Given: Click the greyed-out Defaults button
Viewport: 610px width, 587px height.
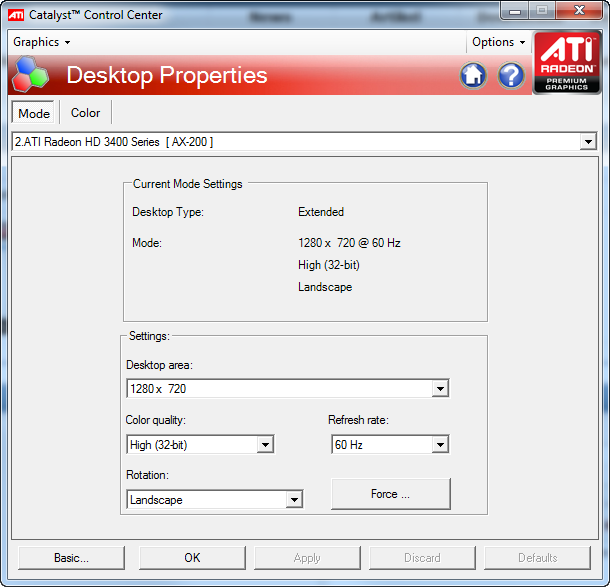Looking at the screenshot, I should [538, 558].
